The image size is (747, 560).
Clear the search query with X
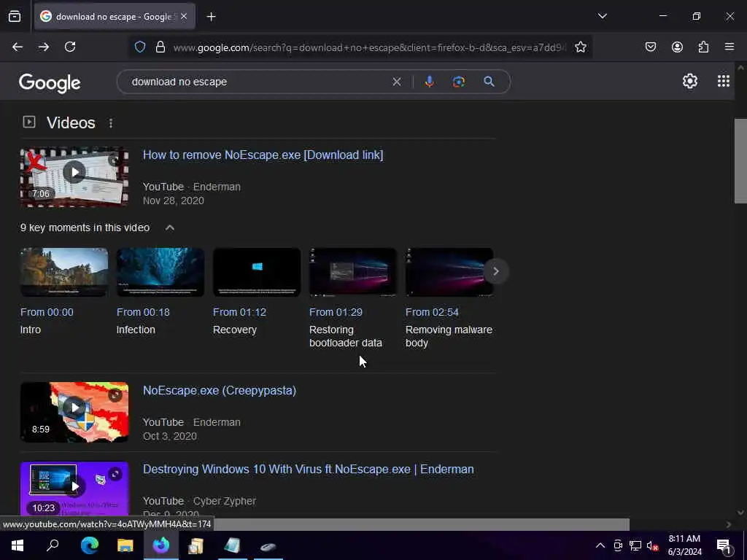pos(396,82)
